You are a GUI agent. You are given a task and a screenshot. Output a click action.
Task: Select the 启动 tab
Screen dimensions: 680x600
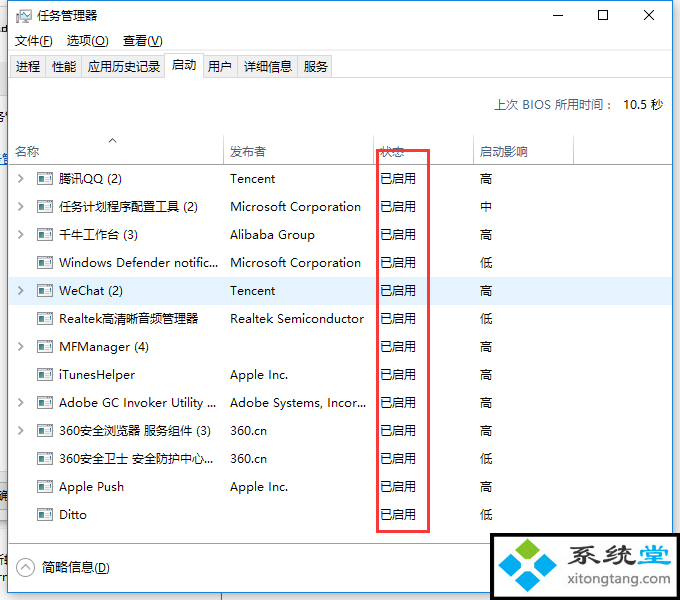pyautogui.click(x=184, y=65)
